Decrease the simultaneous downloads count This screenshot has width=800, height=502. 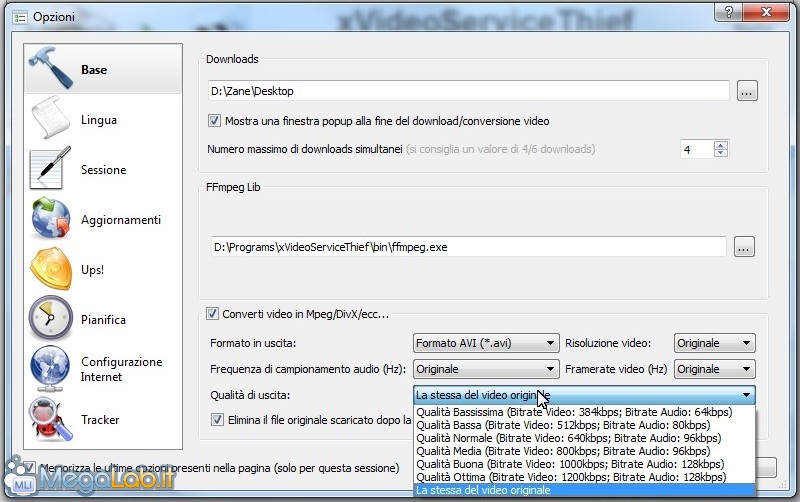720,153
